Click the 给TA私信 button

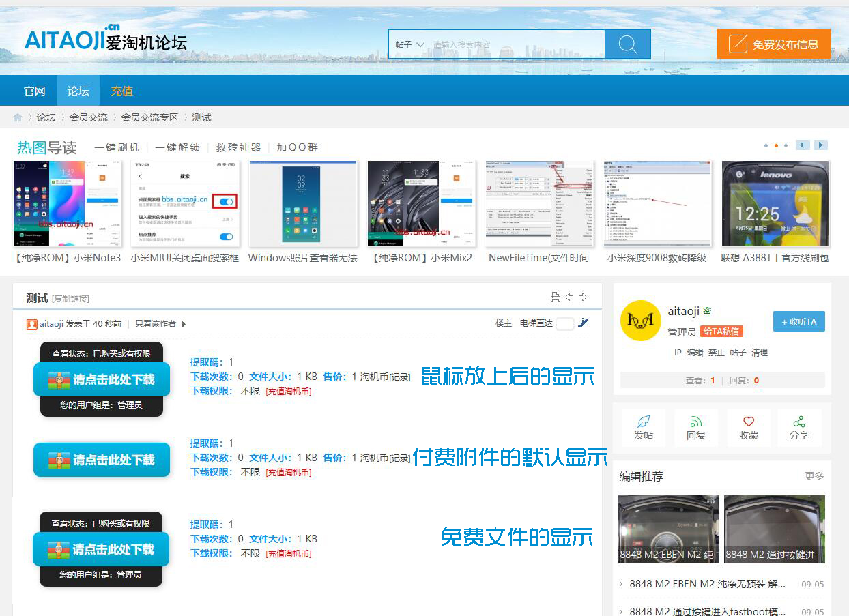(x=721, y=332)
